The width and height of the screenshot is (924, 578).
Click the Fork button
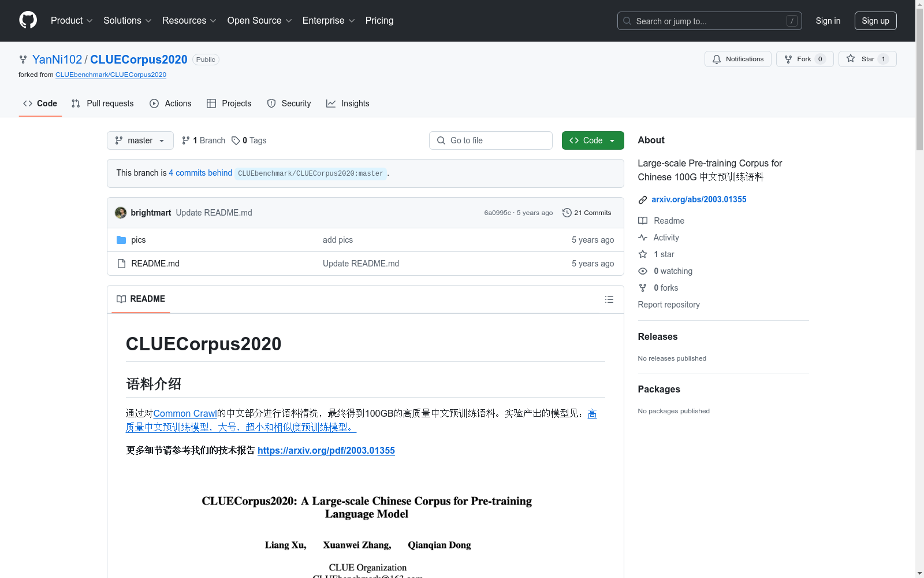click(804, 59)
